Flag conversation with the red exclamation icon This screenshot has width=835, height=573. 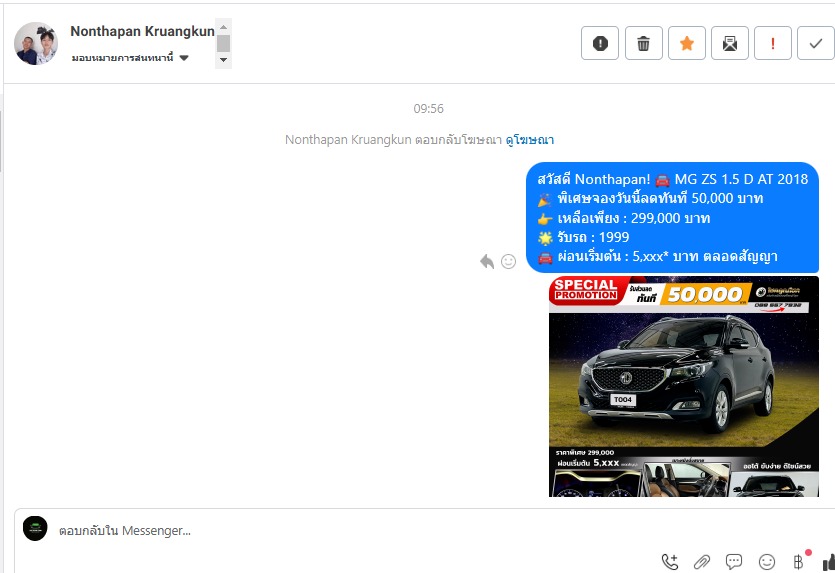[x=773, y=43]
